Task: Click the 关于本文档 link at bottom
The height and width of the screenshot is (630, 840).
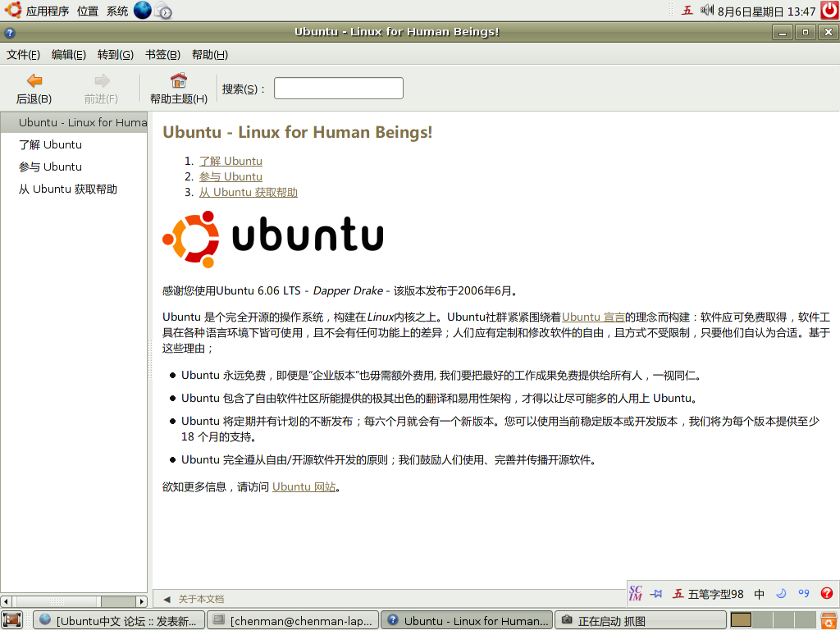Action: [201, 600]
